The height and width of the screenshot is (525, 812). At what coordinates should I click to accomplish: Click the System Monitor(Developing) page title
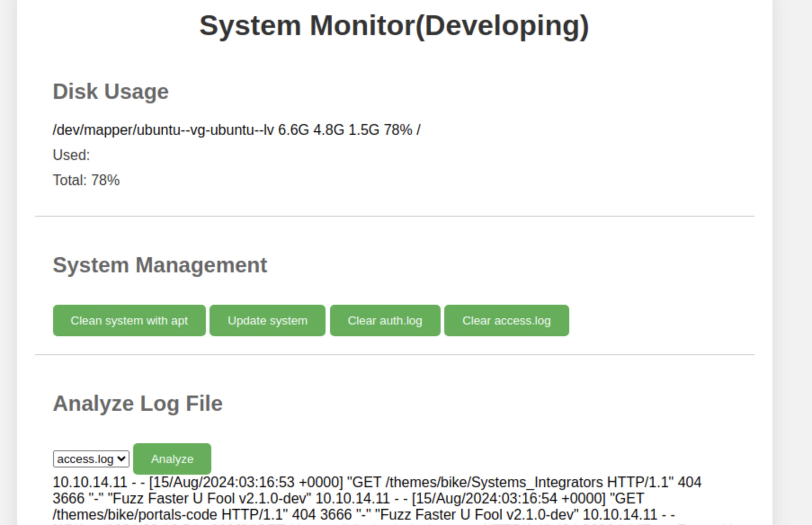(x=394, y=26)
